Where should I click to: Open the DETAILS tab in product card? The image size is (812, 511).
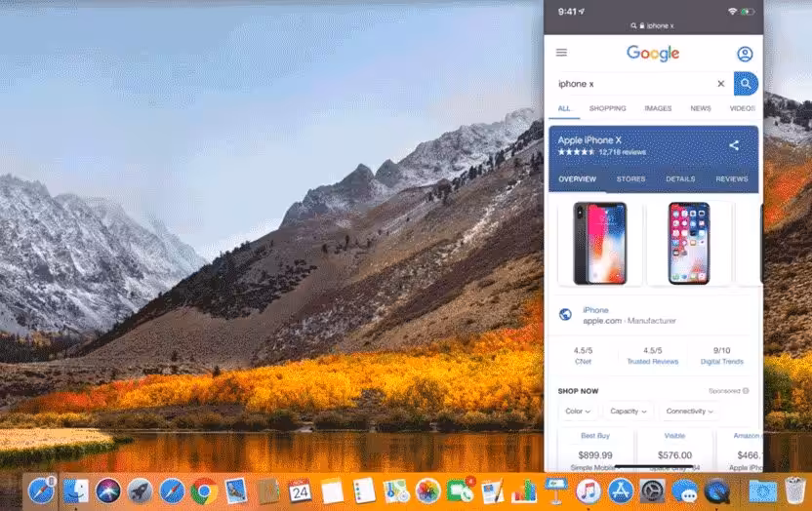[680, 179]
